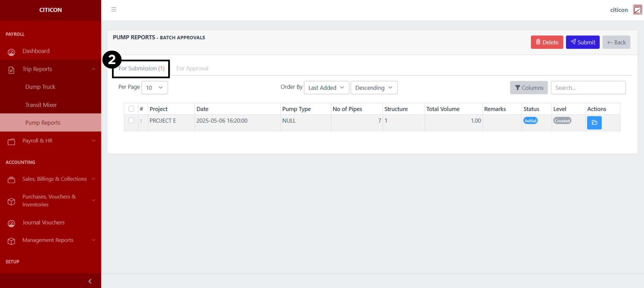
Task: Click the Journal Vouchers sidebar icon
Action: [11, 223]
